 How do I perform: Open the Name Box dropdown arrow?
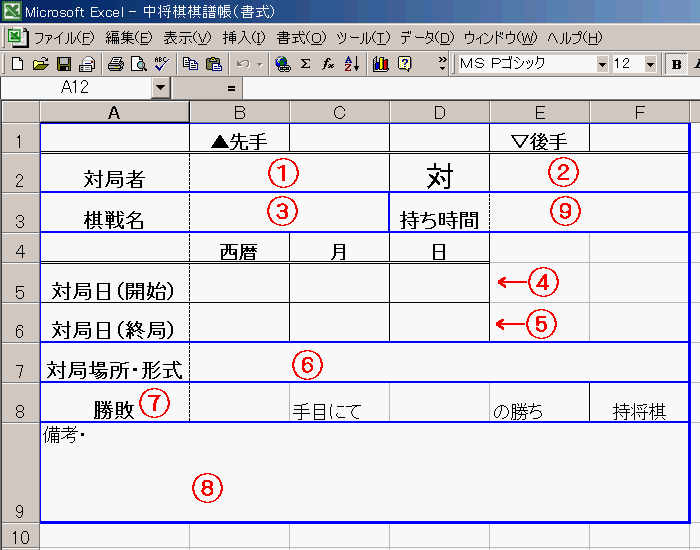coord(161,88)
